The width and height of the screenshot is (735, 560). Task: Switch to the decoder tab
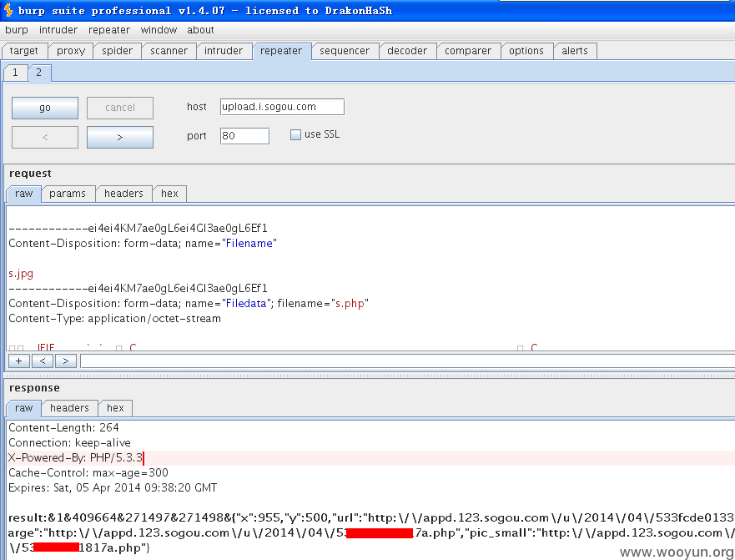pos(407,51)
